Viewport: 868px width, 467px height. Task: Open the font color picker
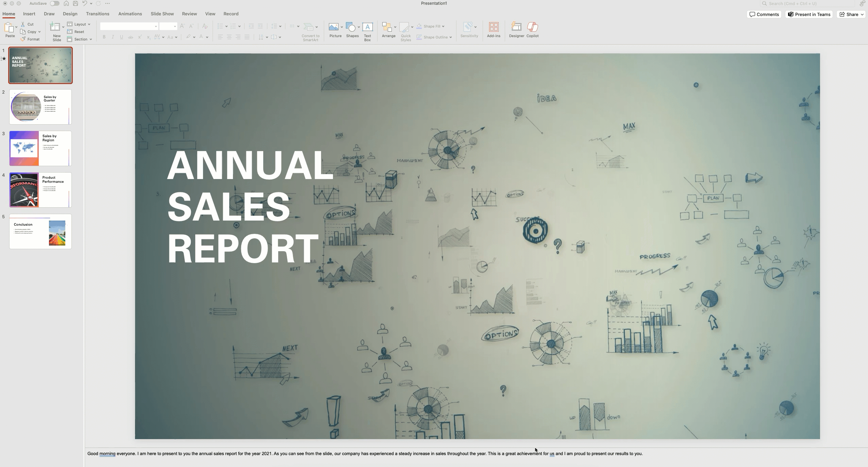[x=207, y=37]
